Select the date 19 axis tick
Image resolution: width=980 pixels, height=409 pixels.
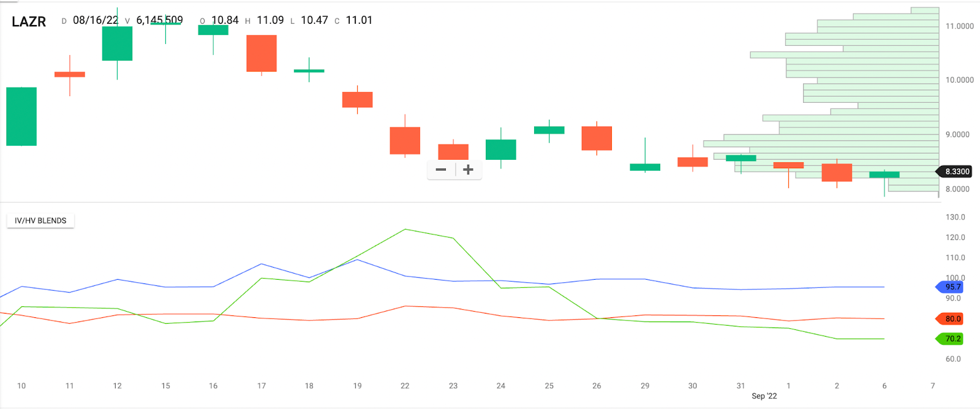[357, 386]
